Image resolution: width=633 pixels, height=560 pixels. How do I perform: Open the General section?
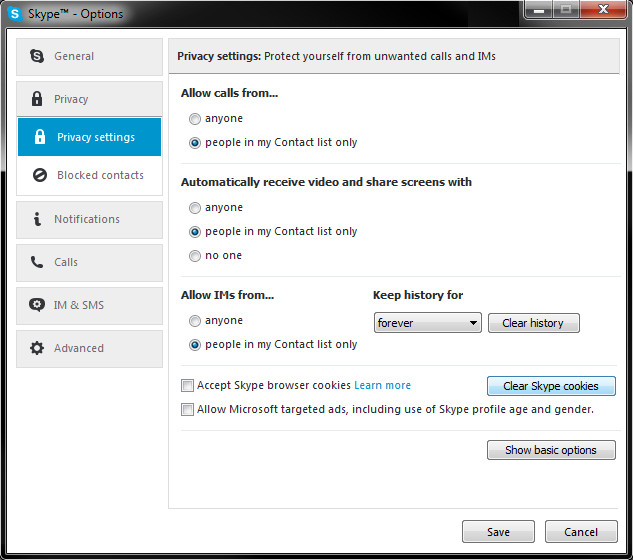tap(89, 57)
